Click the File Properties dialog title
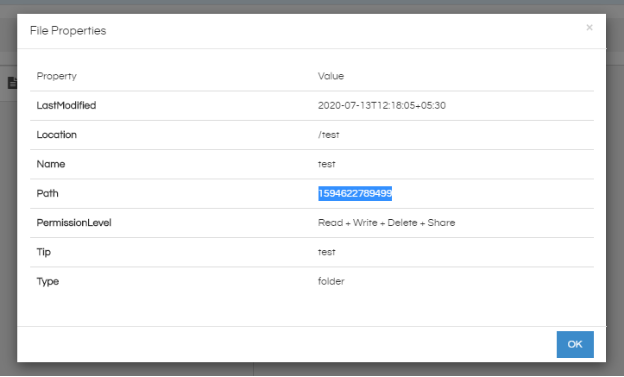624x377 pixels. click(68, 31)
